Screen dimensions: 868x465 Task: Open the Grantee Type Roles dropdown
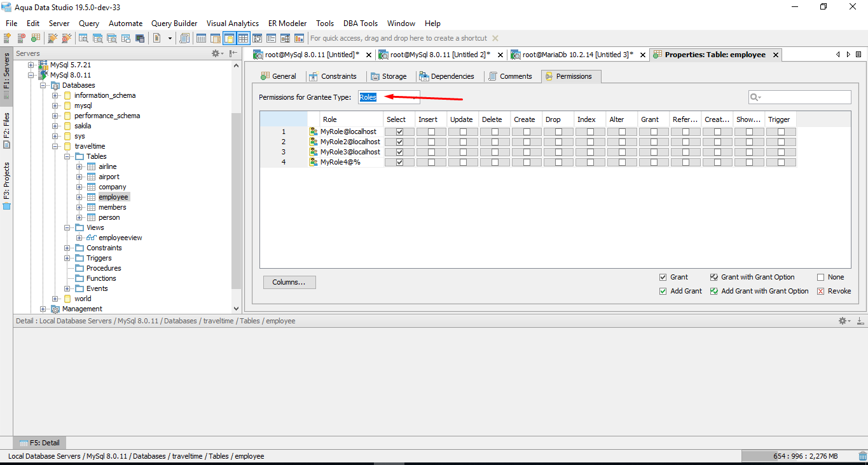point(389,97)
